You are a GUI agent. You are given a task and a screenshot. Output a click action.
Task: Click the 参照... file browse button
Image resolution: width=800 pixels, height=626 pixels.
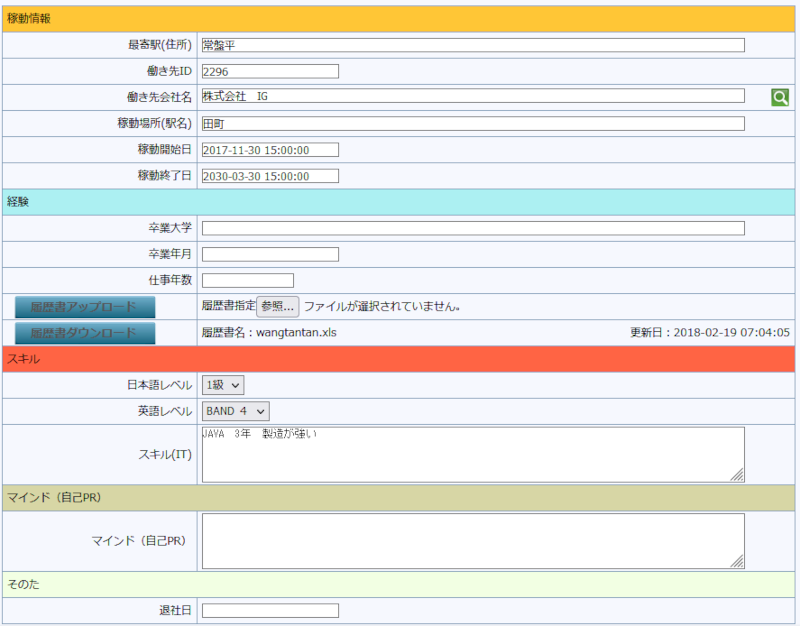pyautogui.click(x=278, y=307)
